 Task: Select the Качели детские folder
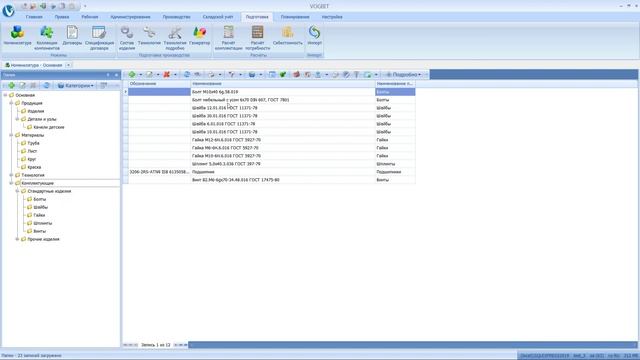pos(49,127)
